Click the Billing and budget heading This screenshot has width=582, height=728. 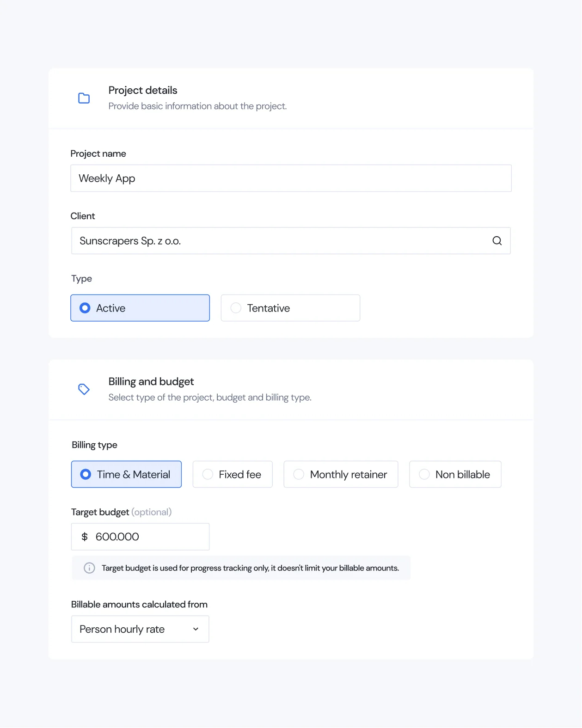[x=151, y=381]
